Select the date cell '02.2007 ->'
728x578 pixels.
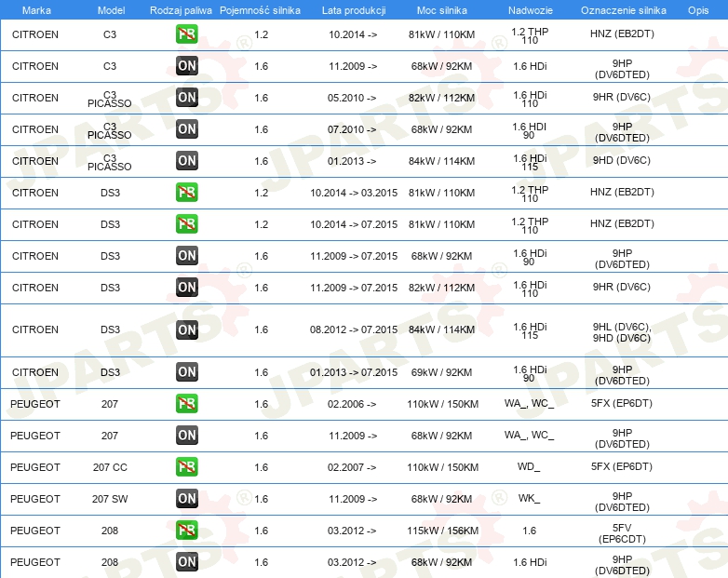tap(352, 467)
